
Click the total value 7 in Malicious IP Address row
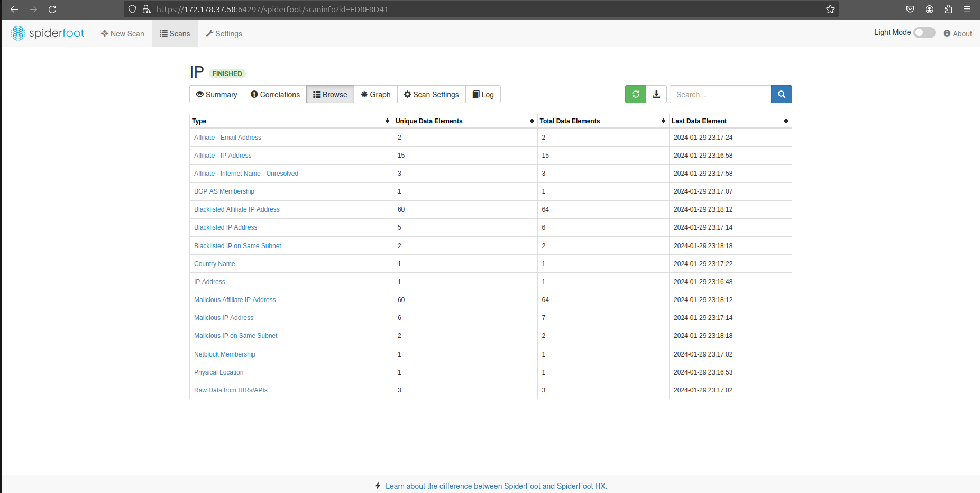(544, 318)
